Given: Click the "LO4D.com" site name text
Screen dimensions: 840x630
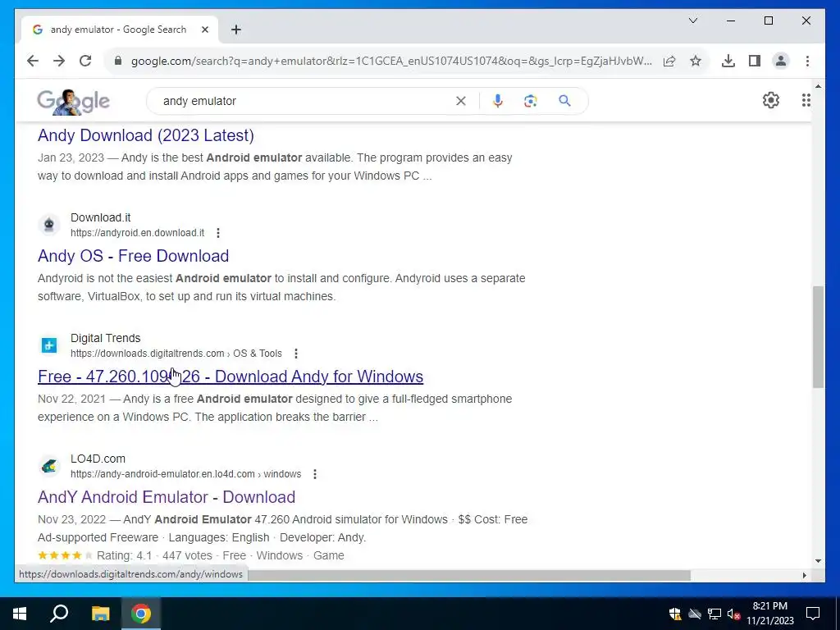Looking at the screenshot, I should point(98,459).
